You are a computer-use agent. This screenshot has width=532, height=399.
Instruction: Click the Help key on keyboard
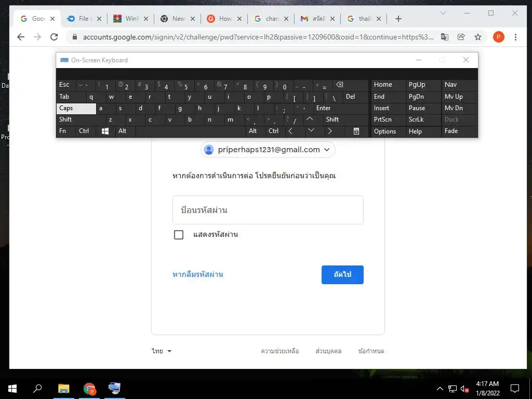click(x=423, y=131)
